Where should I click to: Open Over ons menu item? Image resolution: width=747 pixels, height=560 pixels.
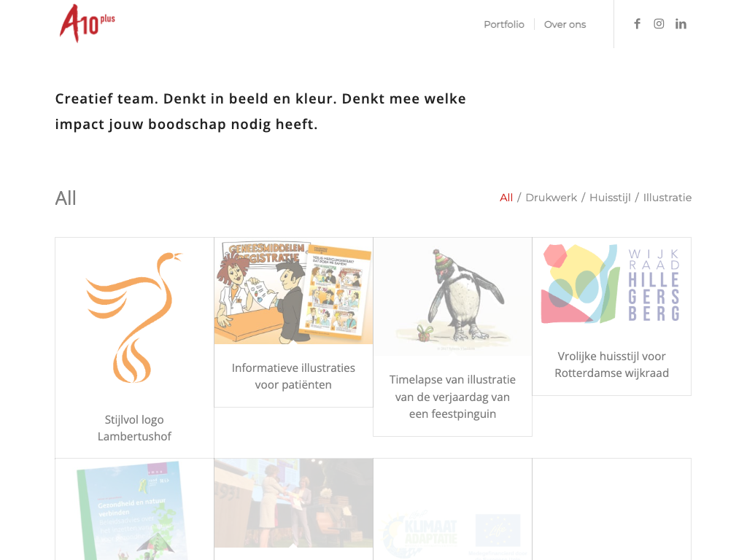(565, 24)
